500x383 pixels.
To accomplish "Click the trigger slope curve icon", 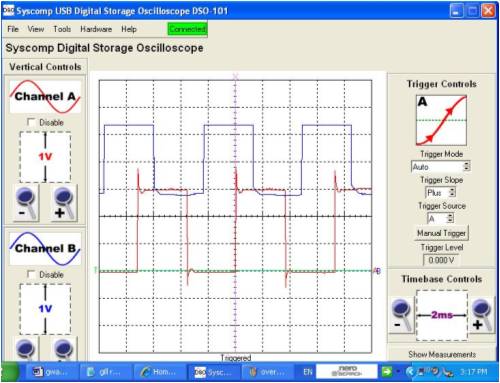I will pyautogui.click(x=441, y=120).
